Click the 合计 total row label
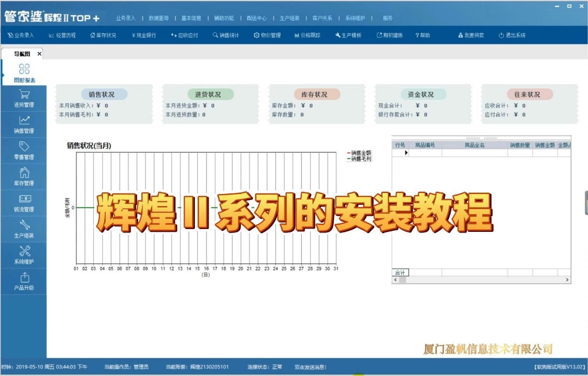This screenshot has height=376, width=588. (x=400, y=272)
